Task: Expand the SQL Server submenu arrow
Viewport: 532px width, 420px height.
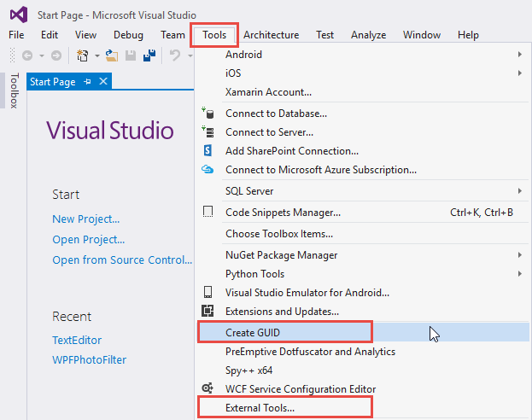Action: click(x=520, y=191)
